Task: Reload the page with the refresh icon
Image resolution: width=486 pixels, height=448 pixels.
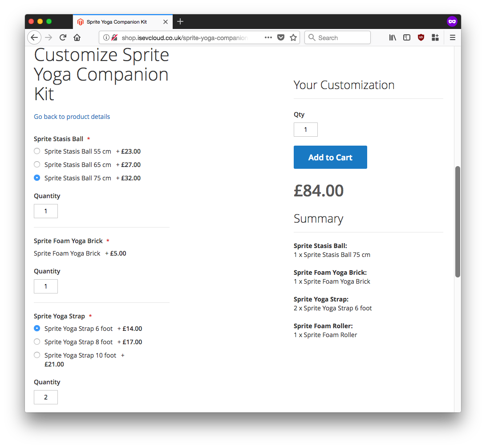Action: 63,38
